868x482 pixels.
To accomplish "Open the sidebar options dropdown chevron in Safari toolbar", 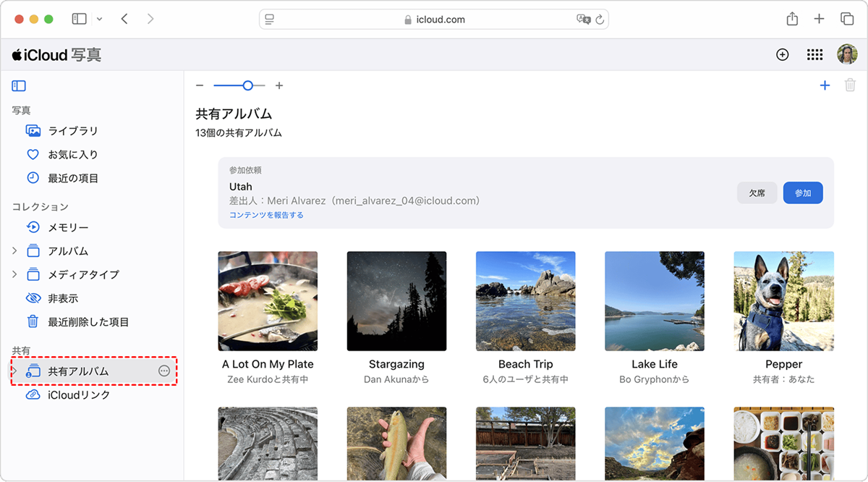I will pos(99,20).
